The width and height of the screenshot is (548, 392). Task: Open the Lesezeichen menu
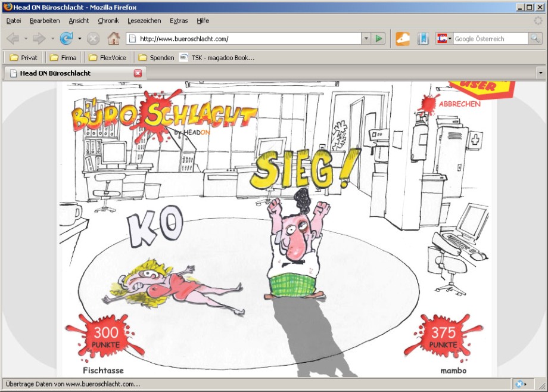coord(145,20)
